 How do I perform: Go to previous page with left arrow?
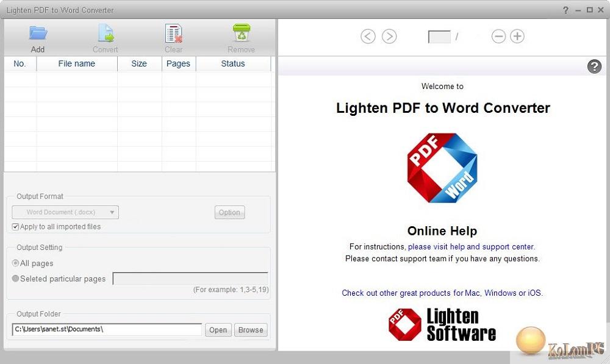tap(368, 37)
